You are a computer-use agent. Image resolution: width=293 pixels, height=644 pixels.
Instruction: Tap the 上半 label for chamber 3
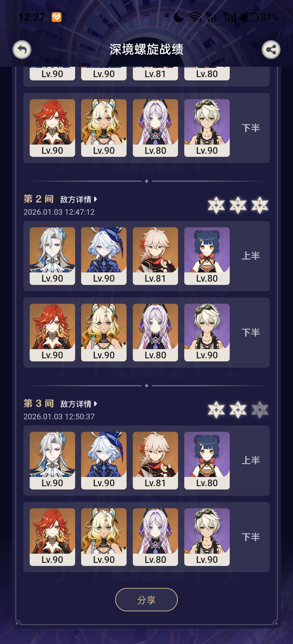click(x=251, y=460)
